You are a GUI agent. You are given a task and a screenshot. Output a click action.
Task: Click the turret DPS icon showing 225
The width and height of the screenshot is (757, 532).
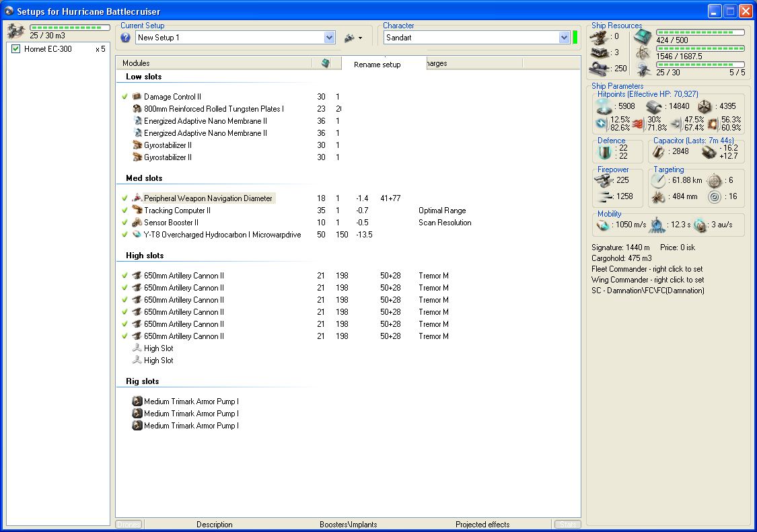click(604, 180)
